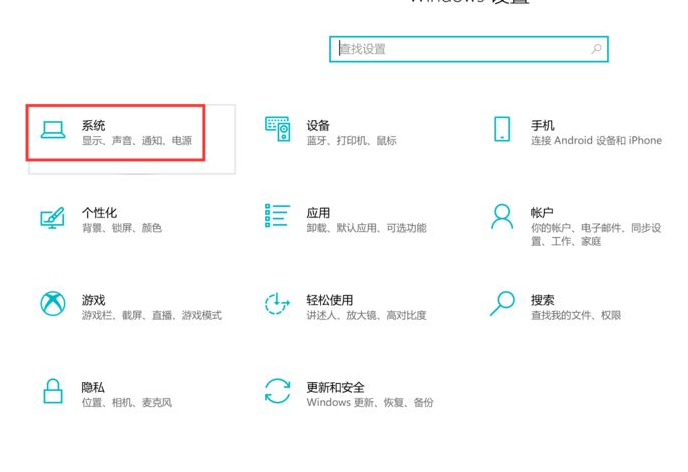This screenshot has width=688, height=472.
Task: Open 手机 description 连接 Android 设备和 iPhone
Action: coord(596,141)
